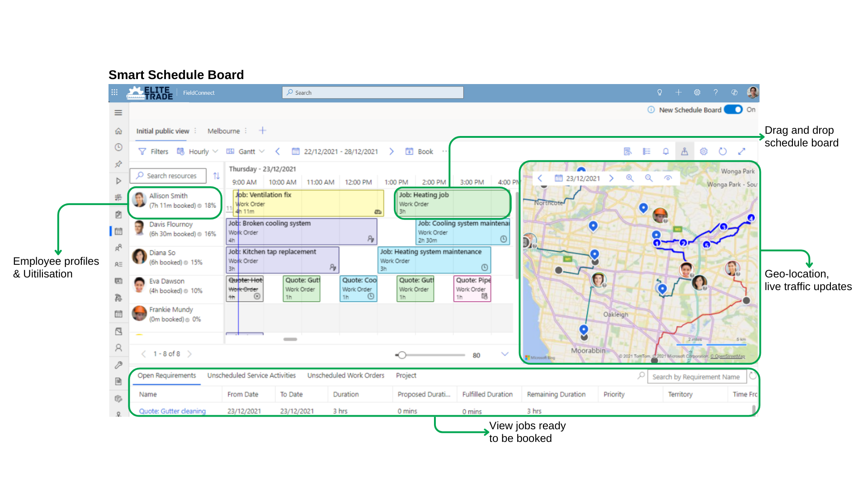Open Pinned items in the sidebar
This screenshot has height=488, width=868.
click(x=118, y=164)
